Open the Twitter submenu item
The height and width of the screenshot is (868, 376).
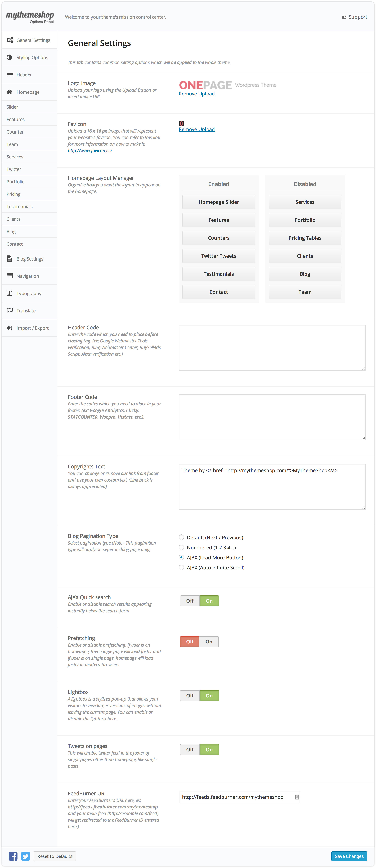coord(29,169)
